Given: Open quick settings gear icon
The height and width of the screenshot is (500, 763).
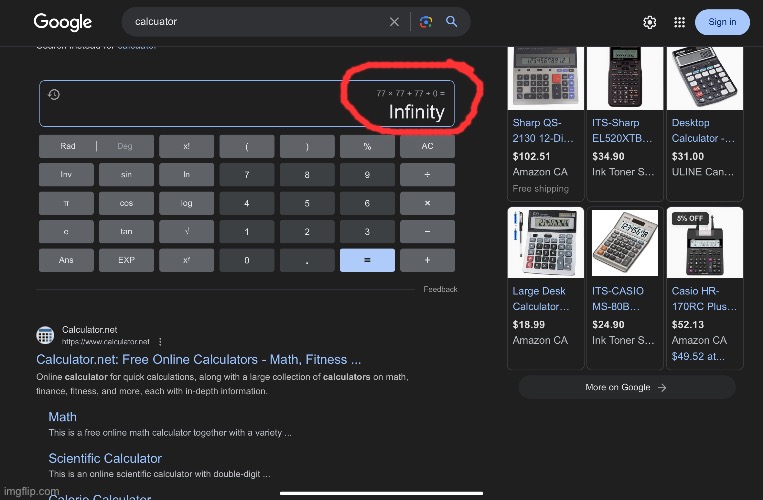Looking at the screenshot, I should tap(650, 22).
